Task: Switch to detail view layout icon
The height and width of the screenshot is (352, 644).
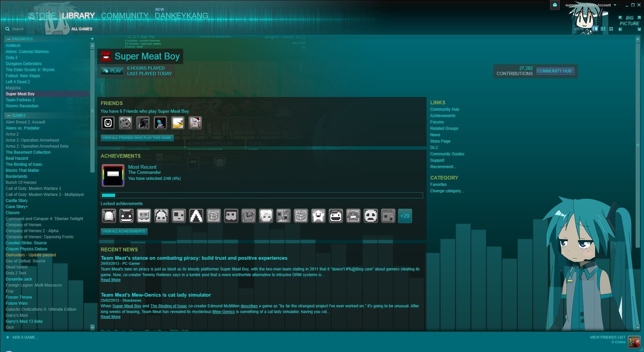Action: tap(595, 29)
